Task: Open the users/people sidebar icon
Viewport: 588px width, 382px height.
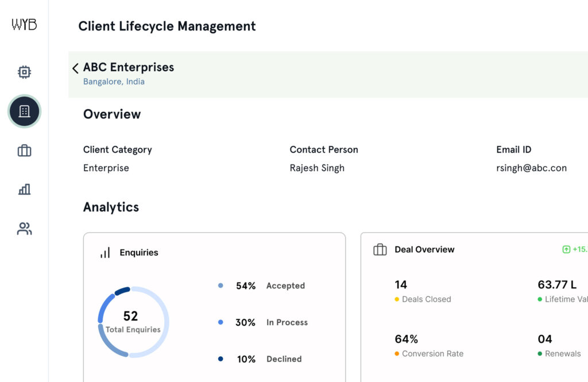Action: point(24,229)
